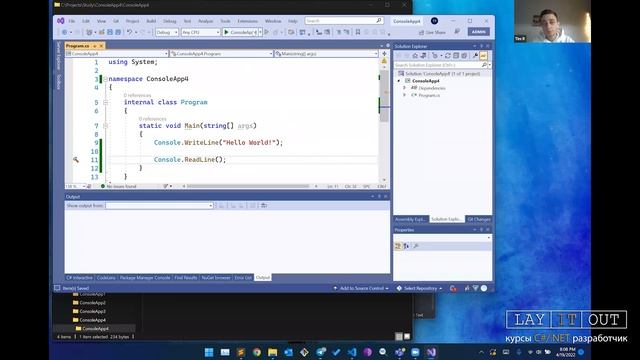Click the red error indicator in status bar

pyautogui.click(x=453, y=288)
